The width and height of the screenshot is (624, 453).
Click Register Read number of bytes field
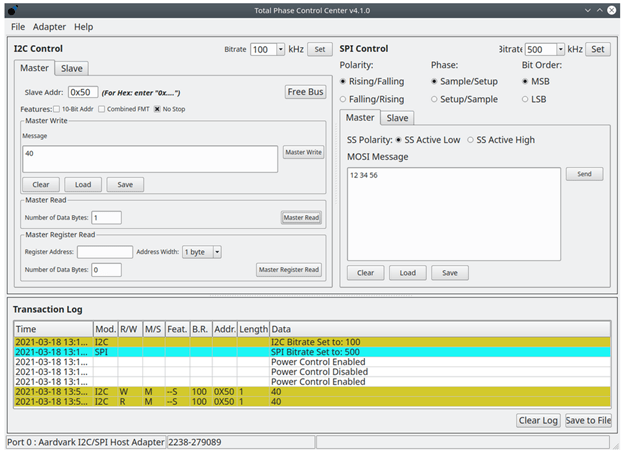(106, 270)
